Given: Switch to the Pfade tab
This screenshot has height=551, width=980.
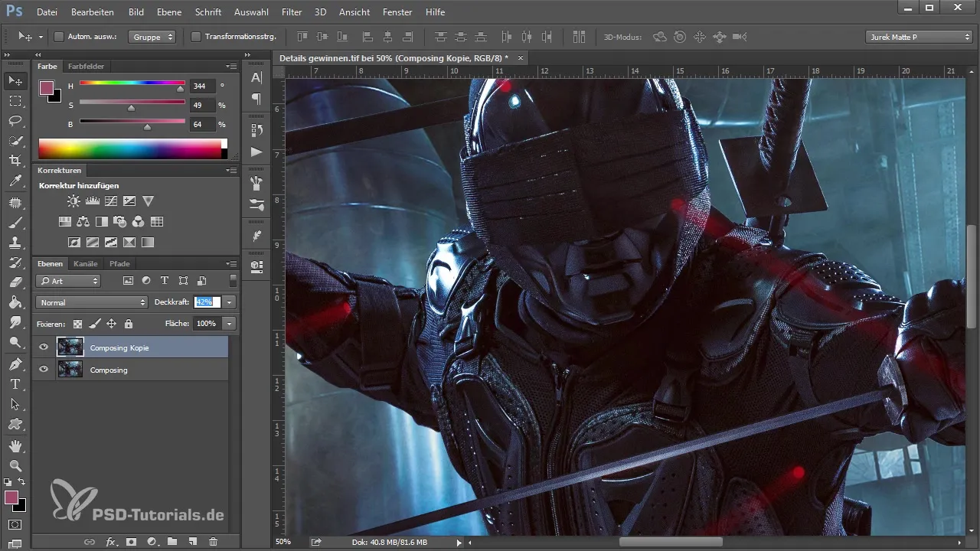Looking at the screenshot, I should (119, 264).
